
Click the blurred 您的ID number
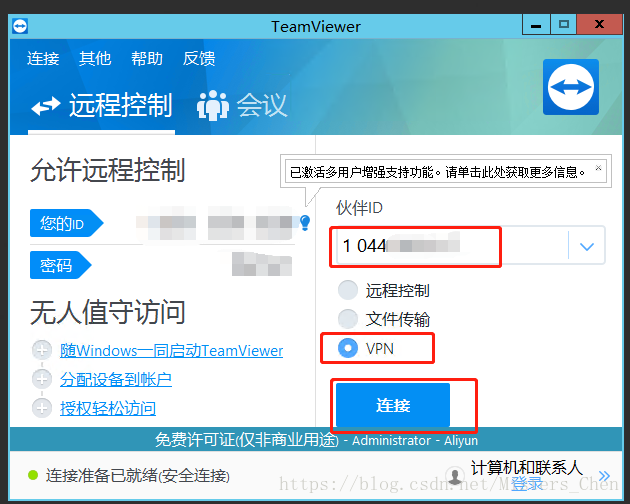(x=214, y=223)
